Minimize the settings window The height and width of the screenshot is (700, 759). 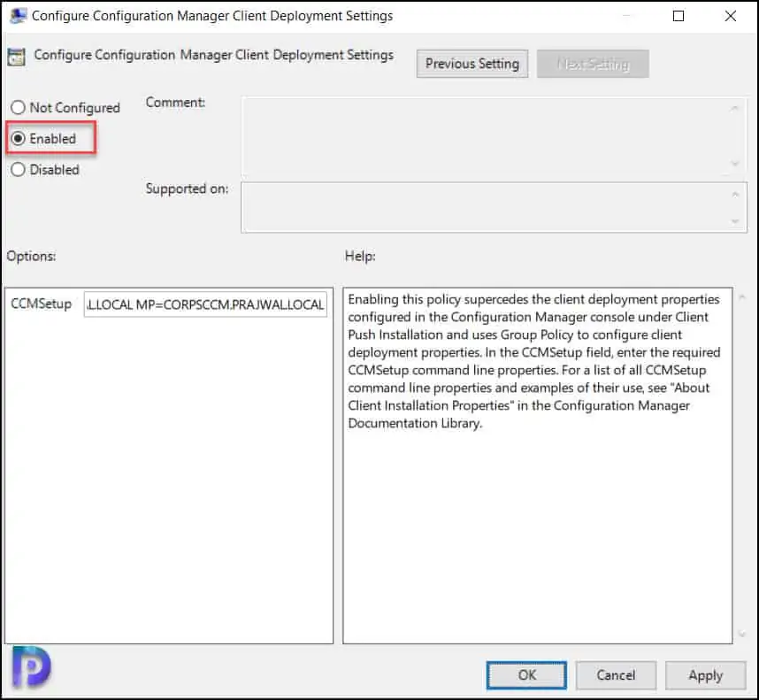(626, 16)
